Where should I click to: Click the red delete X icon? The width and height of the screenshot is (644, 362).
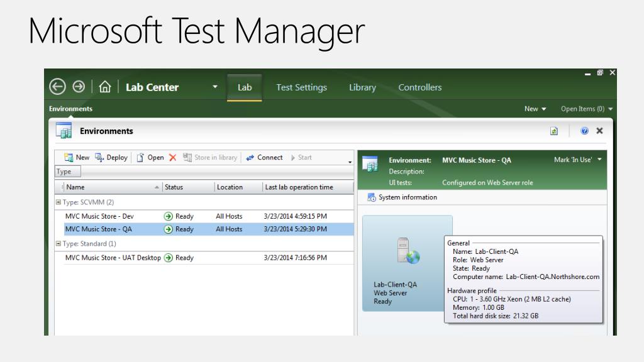coord(172,157)
